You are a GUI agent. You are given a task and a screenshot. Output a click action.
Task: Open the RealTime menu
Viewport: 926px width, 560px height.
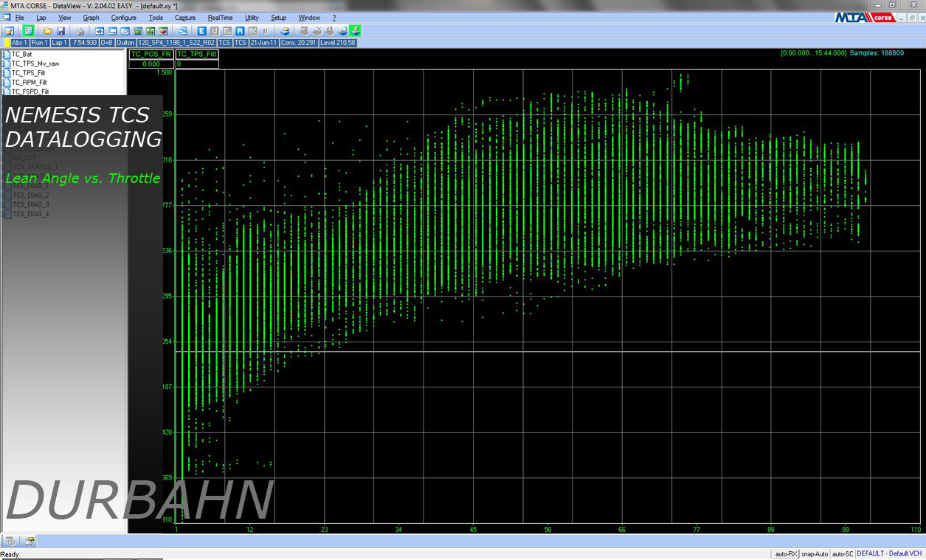(220, 17)
